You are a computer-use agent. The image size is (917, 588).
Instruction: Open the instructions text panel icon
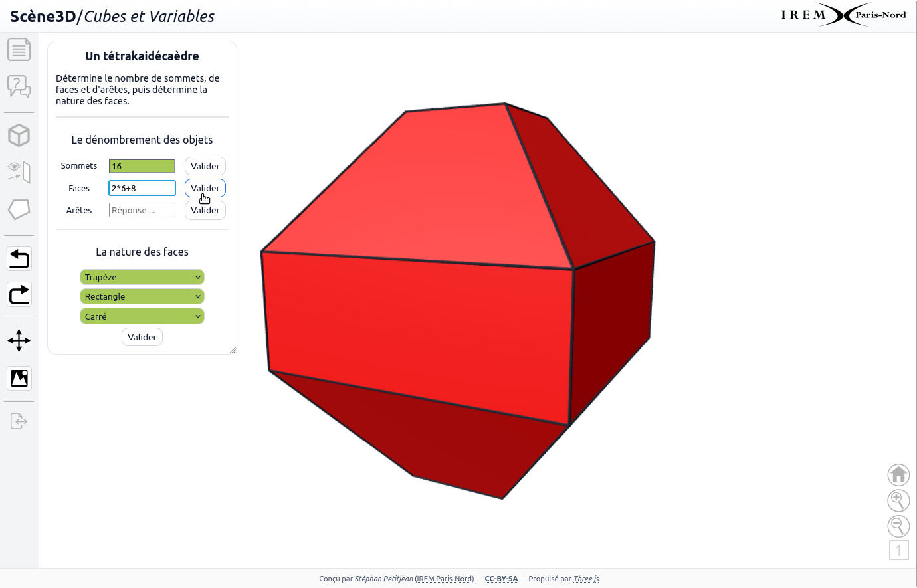[19, 50]
